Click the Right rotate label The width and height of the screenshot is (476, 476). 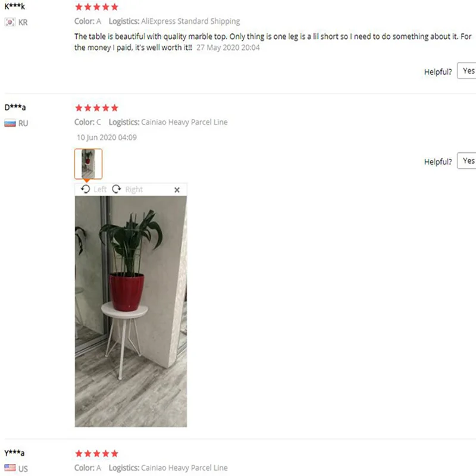click(134, 189)
